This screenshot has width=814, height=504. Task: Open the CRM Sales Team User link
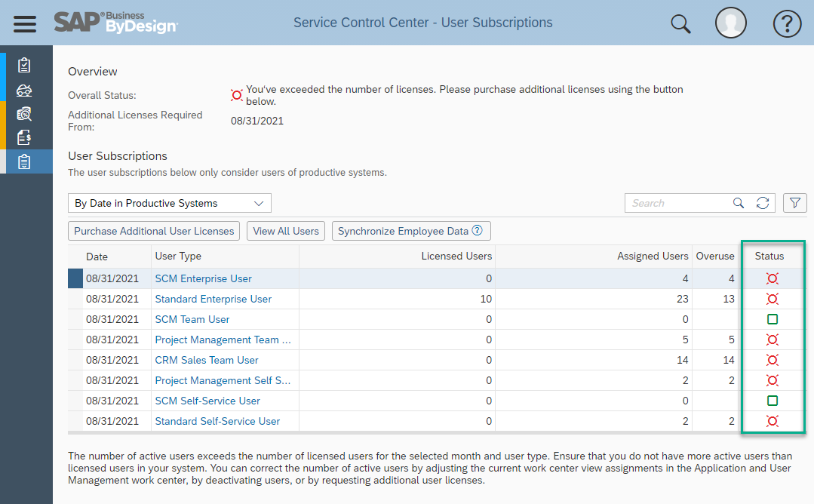[x=207, y=360]
